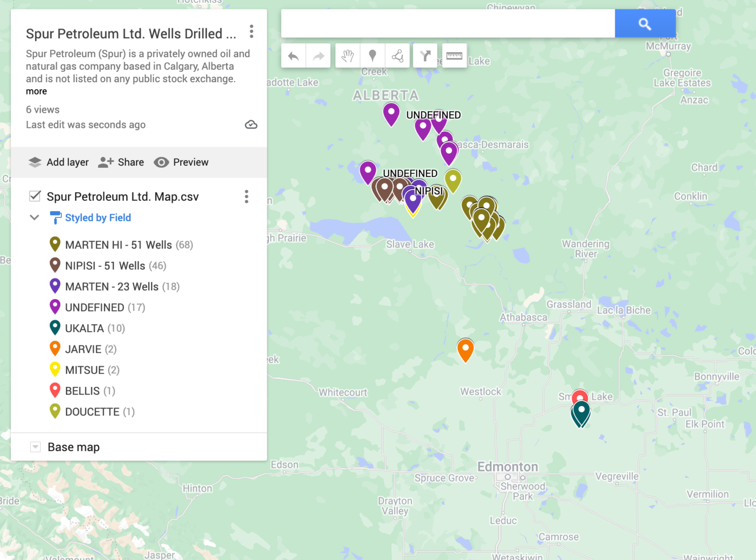Viewport: 756px width, 560px height.
Task: Select the Draw a line tool
Action: (398, 56)
